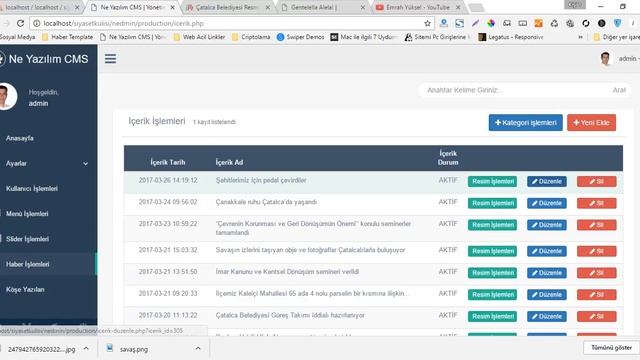
Task: Toggle the hamburger sidebar menu icon
Action: tap(110, 59)
